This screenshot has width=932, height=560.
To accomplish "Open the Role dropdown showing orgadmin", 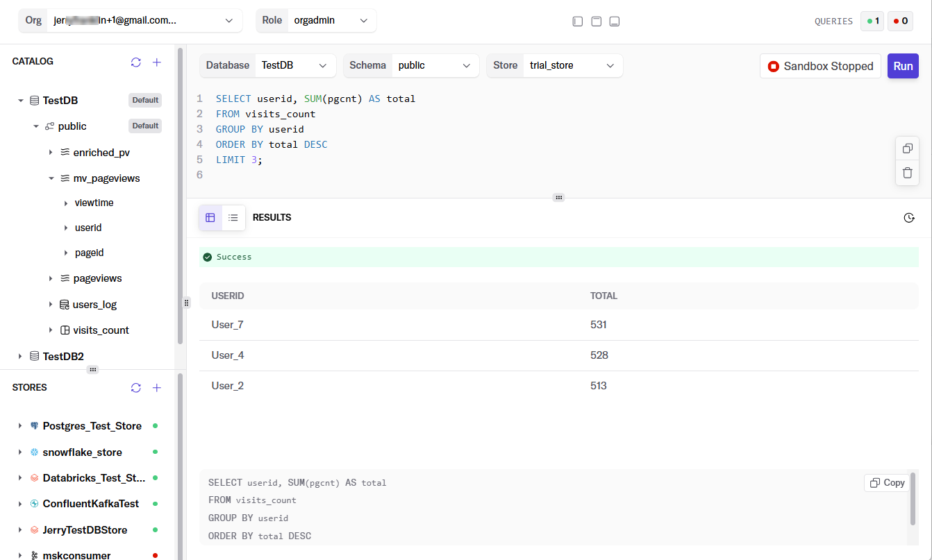I will tap(331, 21).
